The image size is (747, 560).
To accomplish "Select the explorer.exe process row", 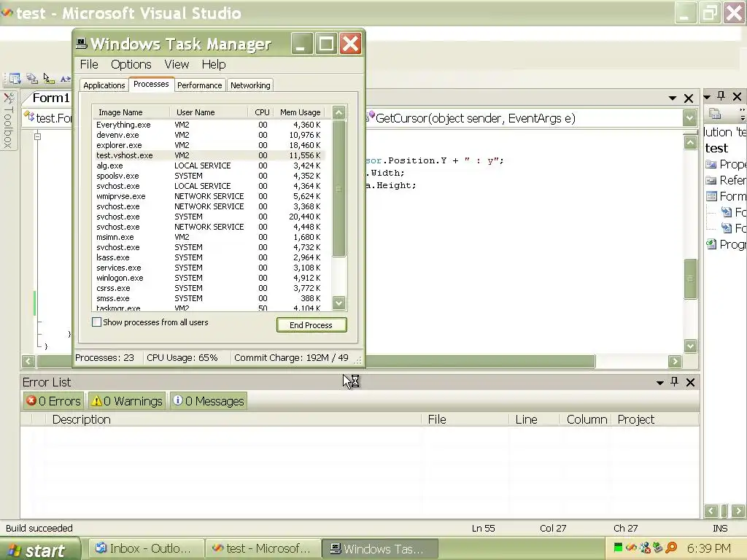I will point(209,145).
